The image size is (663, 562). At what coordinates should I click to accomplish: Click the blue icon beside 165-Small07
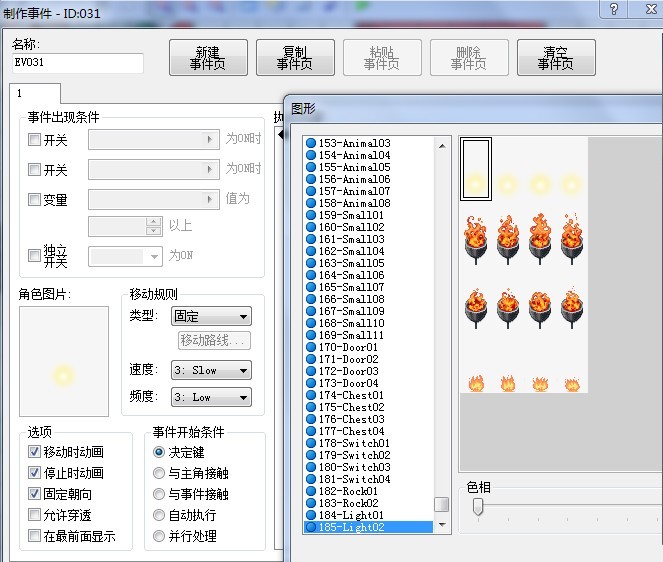311,287
